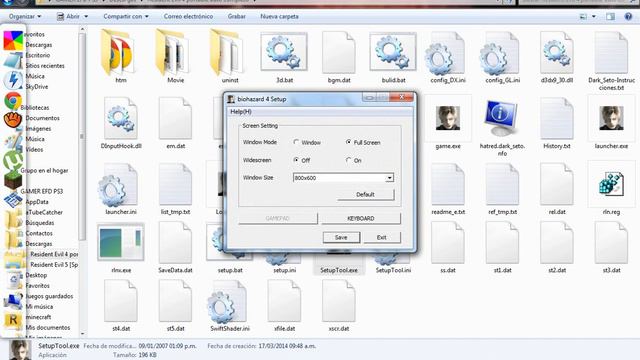Select SkyDrive in the sidebar
The height and width of the screenshot is (360, 640).
[37, 87]
